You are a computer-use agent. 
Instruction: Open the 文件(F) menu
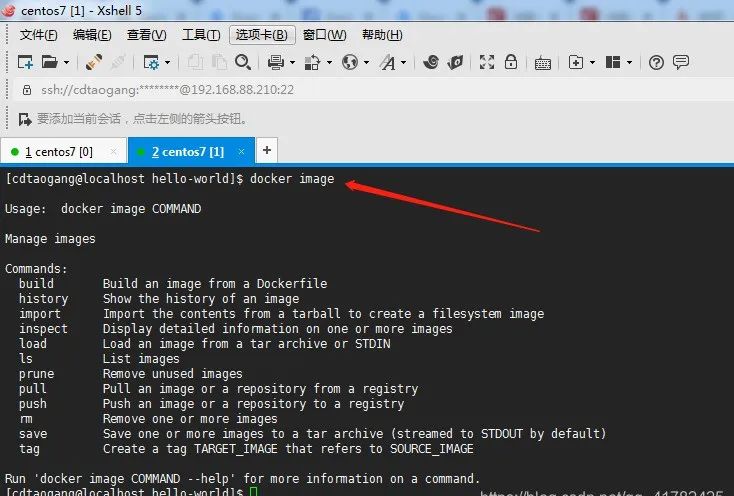coord(38,35)
